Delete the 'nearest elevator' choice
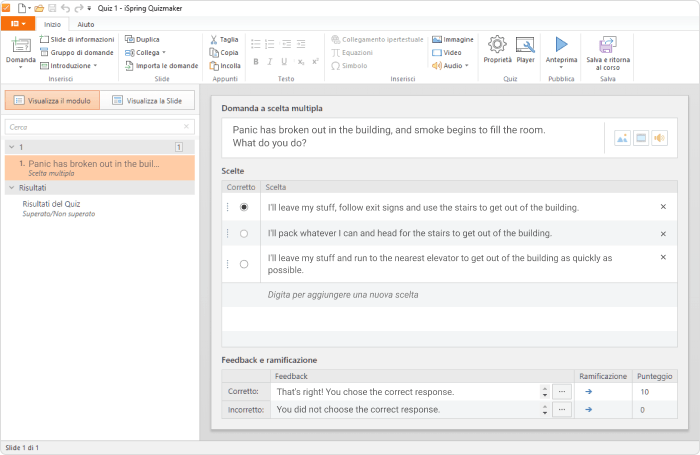This screenshot has height=455, width=700. 663,257
